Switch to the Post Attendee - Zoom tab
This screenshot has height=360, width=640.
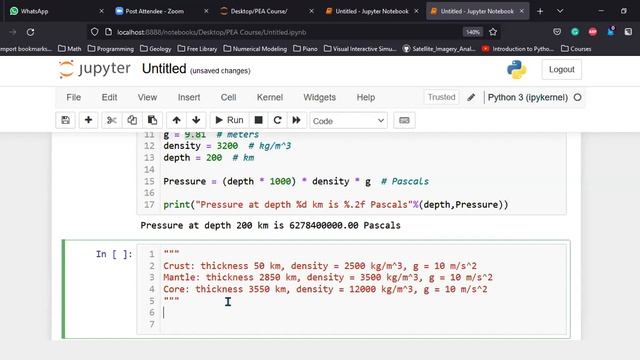(x=161, y=11)
